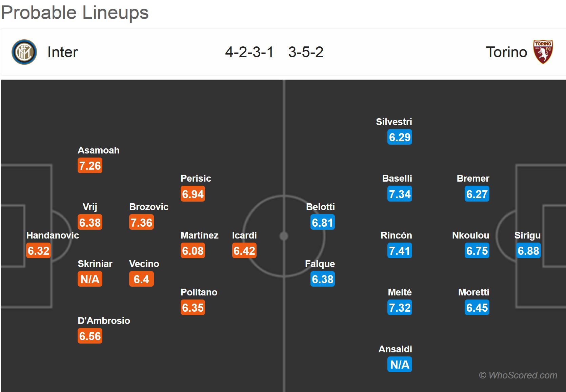Click Belotti's 6.81 rating badge
Viewport: 566px width, 392px height.
point(322,223)
